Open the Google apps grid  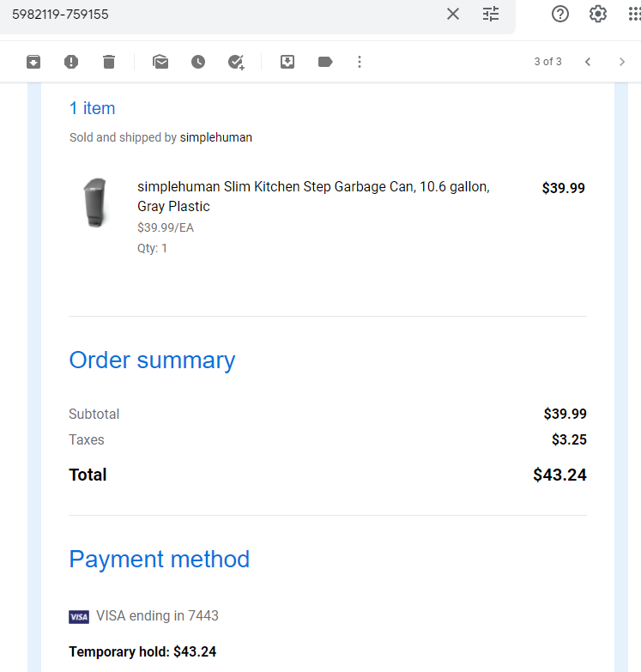point(634,14)
